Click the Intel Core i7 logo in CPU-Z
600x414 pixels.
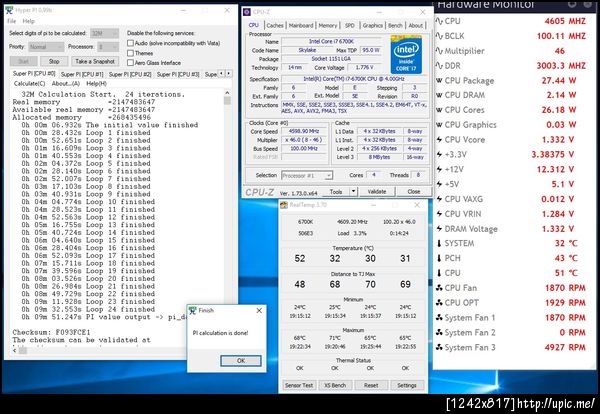[406, 55]
